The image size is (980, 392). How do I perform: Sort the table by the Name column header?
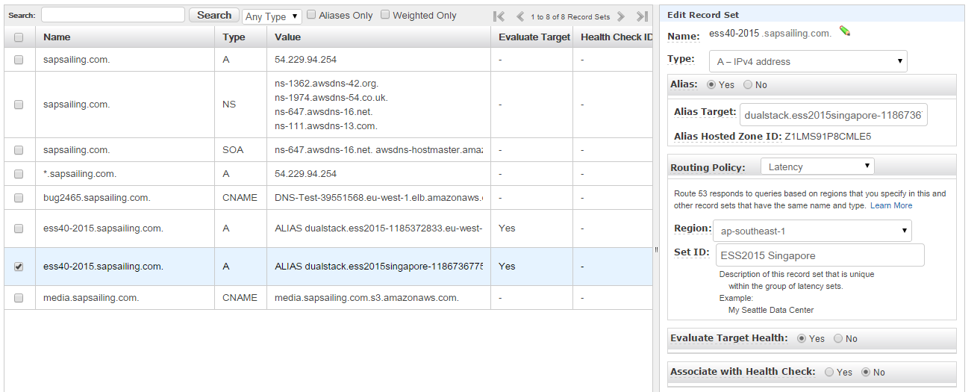point(57,37)
